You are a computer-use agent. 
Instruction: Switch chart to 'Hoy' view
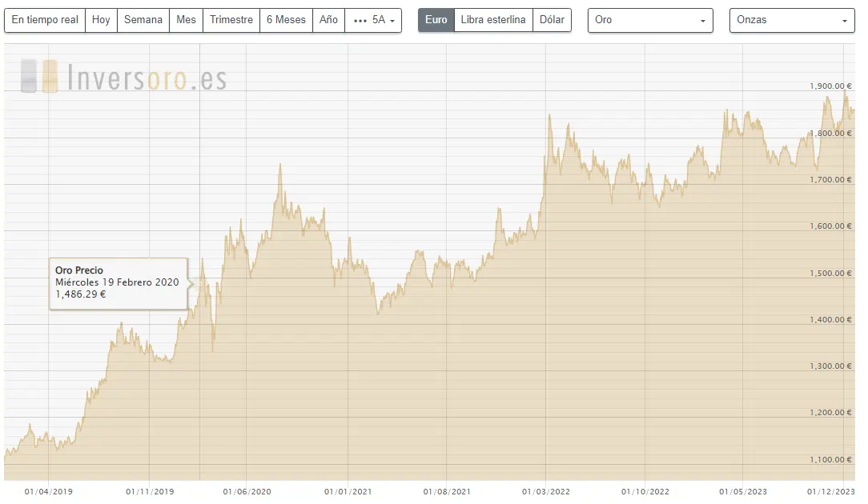pos(101,20)
